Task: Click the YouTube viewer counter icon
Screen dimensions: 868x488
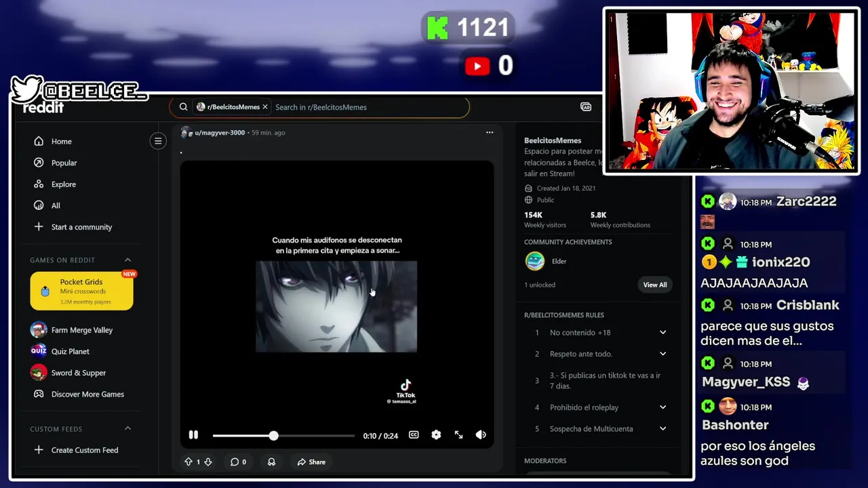Action: pyautogui.click(x=477, y=66)
